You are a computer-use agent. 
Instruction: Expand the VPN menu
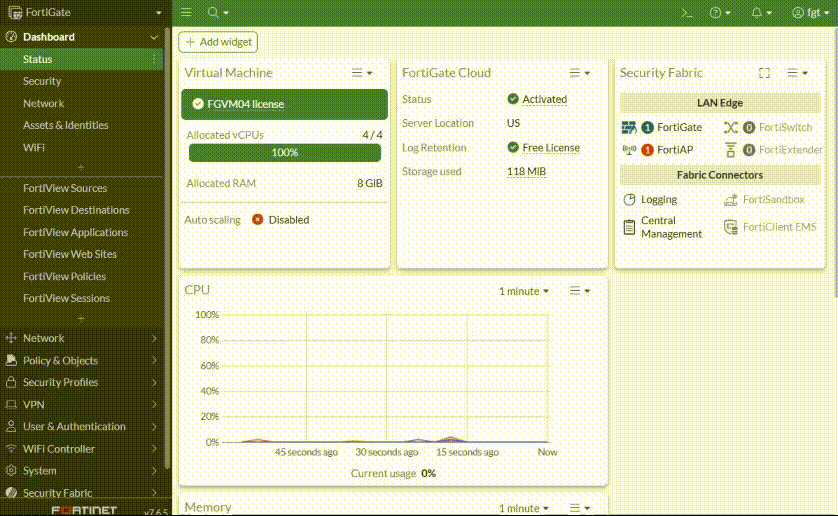81,405
